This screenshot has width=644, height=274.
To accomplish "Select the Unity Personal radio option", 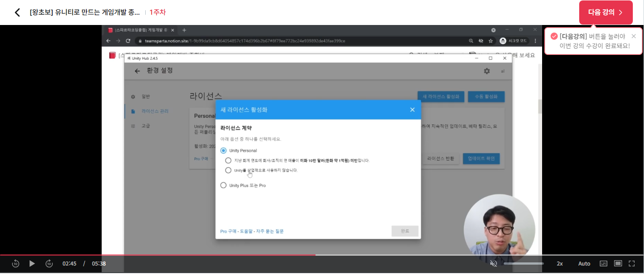I will click(x=223, y=151).
